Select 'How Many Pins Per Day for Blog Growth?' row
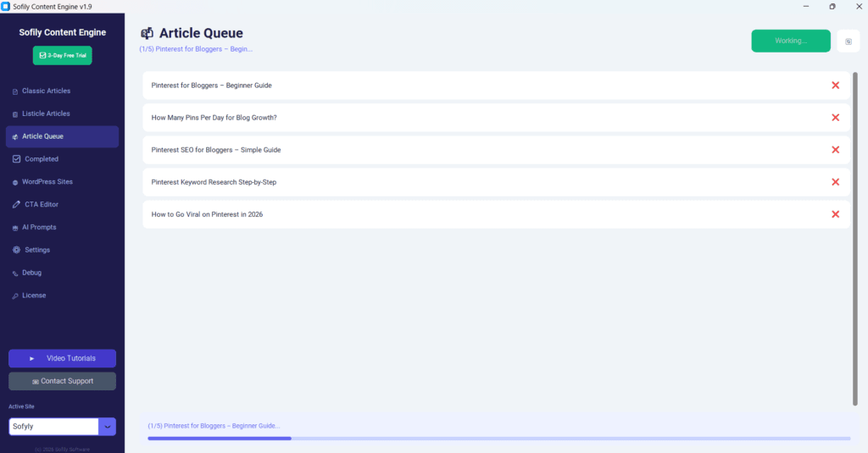868x453 pixels. [496, 117]
